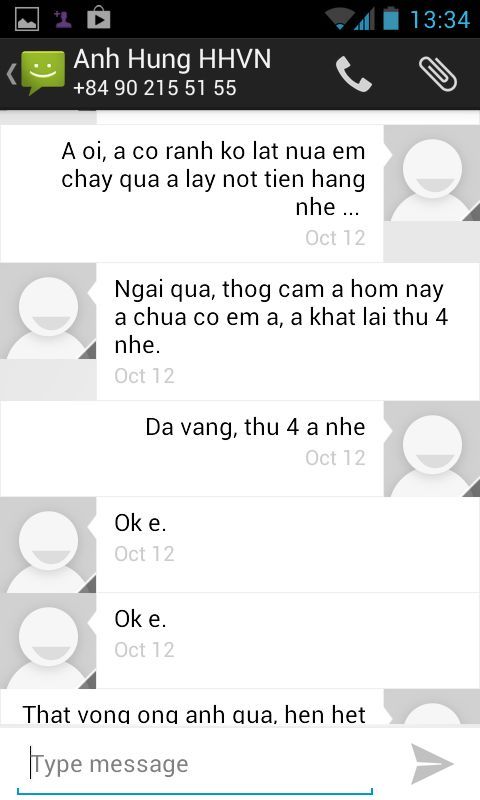Viewport: 480px width, 800px height.
Task: Tap the battery icon in status bar
Action: pyautogui.click(x=391, y=18)
